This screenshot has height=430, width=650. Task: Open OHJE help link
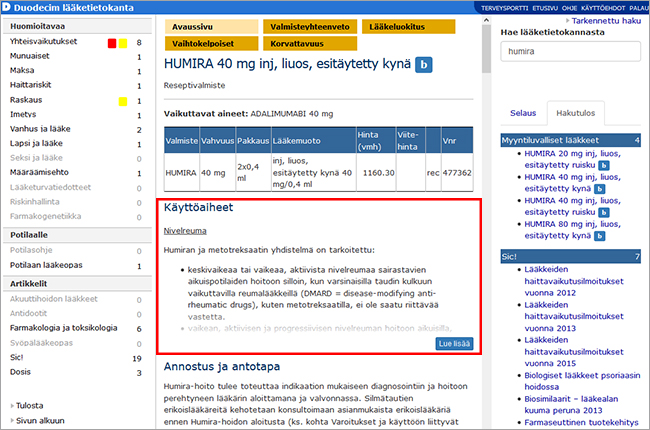pos(569,8)
